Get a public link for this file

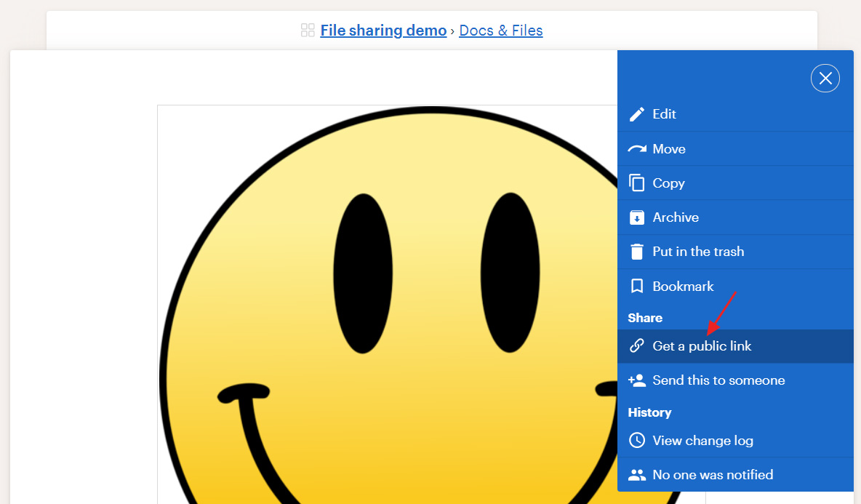(x=735, y=346)
